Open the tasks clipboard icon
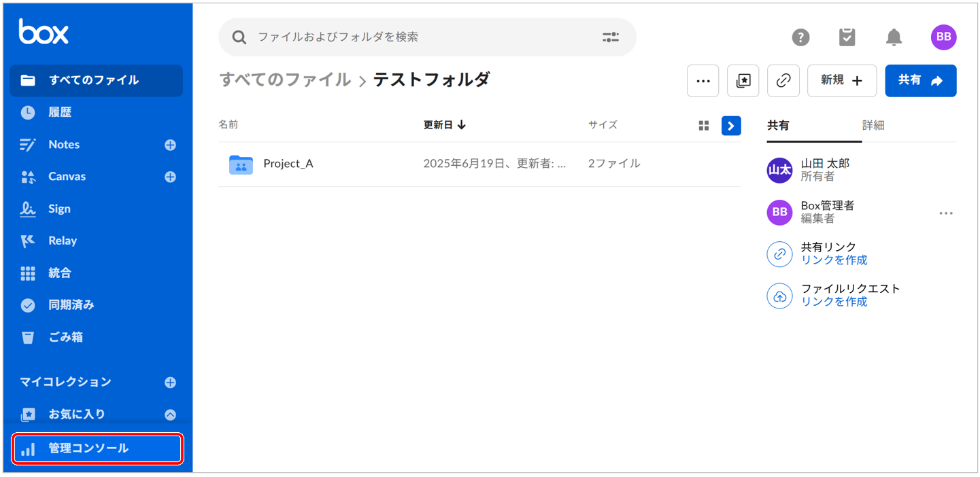 [847, 37]
